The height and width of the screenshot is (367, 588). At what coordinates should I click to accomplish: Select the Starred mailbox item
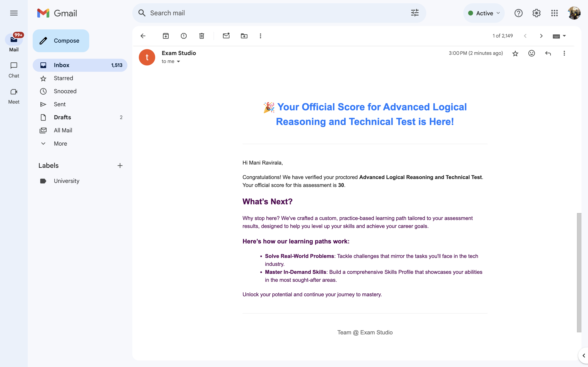click(63, 78)
